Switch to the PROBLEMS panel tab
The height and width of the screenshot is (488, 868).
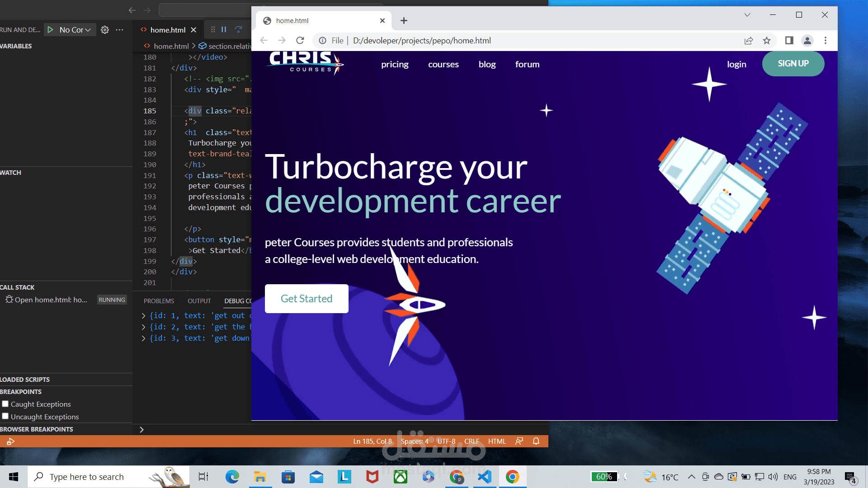pyautogui.click(x=159, y=301)
